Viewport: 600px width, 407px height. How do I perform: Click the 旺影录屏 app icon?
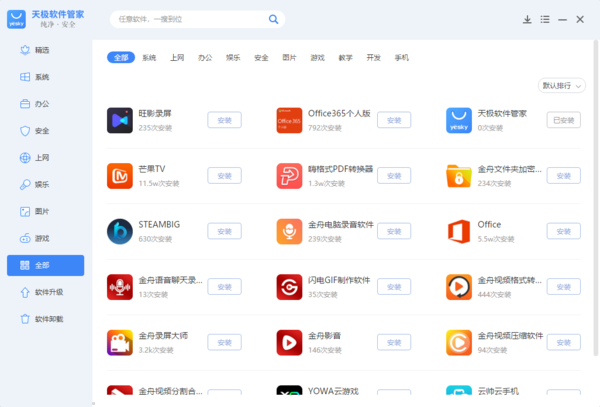click(x=120, y=120)
